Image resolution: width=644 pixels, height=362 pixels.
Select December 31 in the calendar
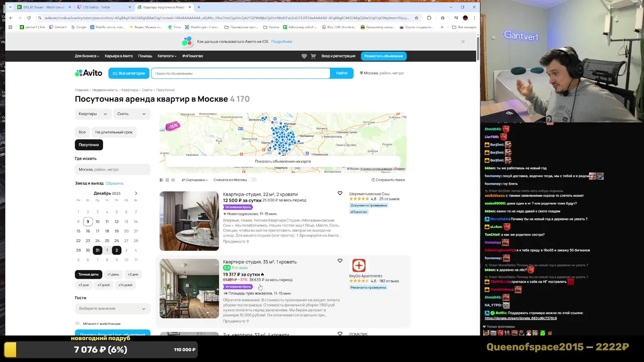[x=97, y=250]
